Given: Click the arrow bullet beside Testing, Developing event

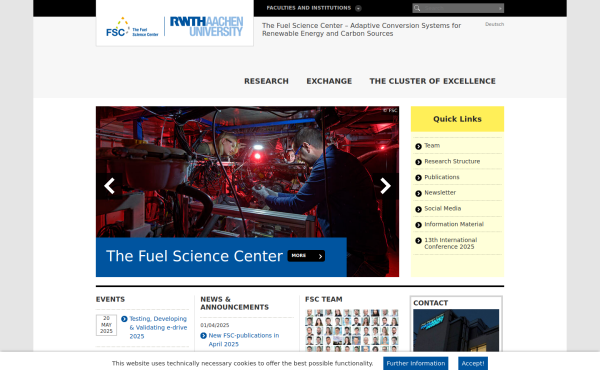Looking at the screenshot, I should click(124, 319).
